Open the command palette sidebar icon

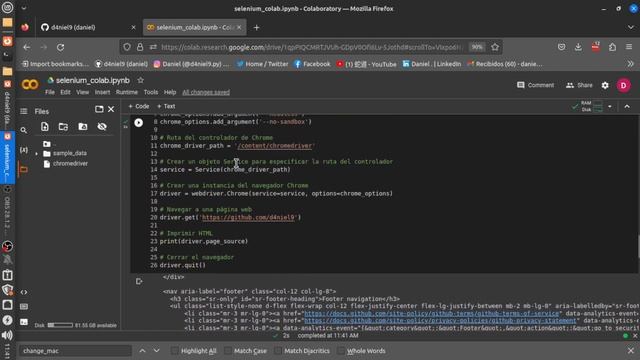click(x=24, y=307)
